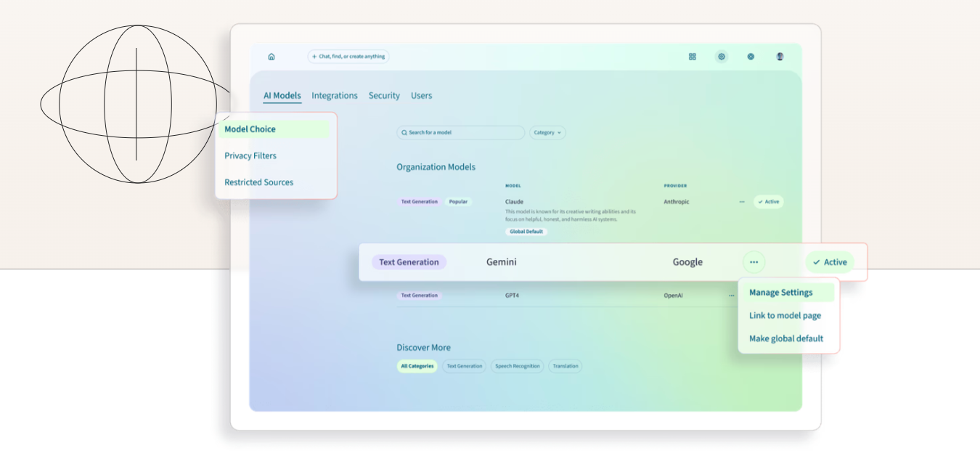Select Privacy Filters in the side menu

(250, 155)
